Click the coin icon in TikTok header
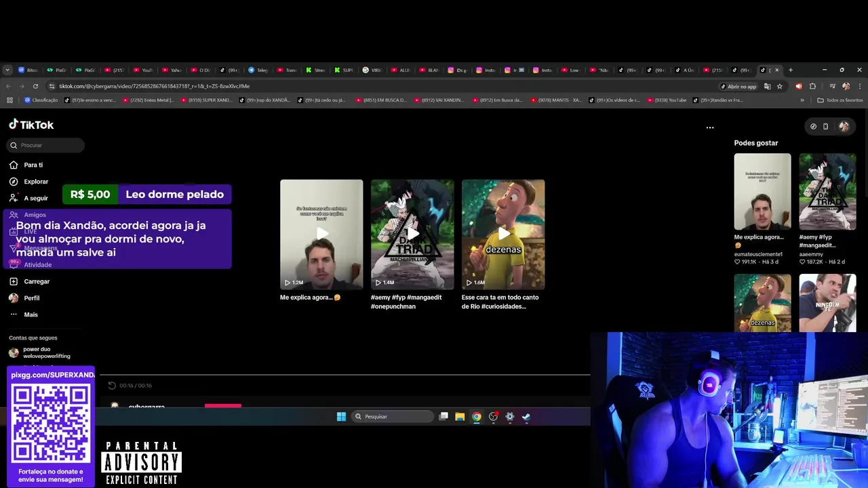868x488 pixels. 813,126
